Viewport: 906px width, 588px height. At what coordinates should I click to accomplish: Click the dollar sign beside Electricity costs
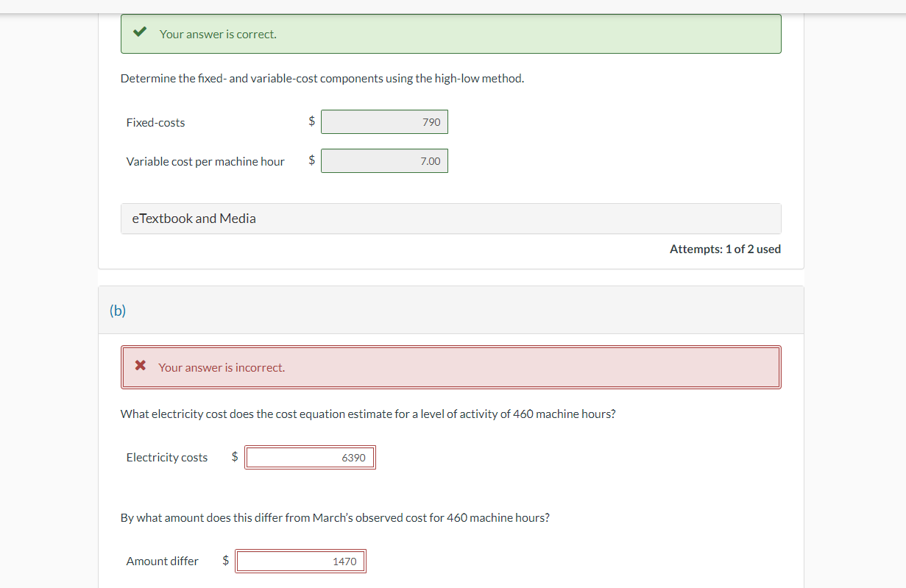[234, 456]
